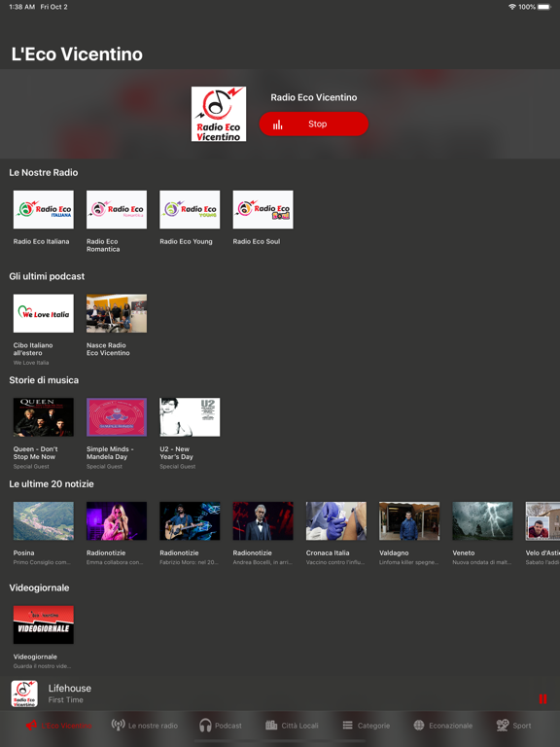Open the Veneto storm news article
Screen dimensions: 560x747
[x=482, y=520]
